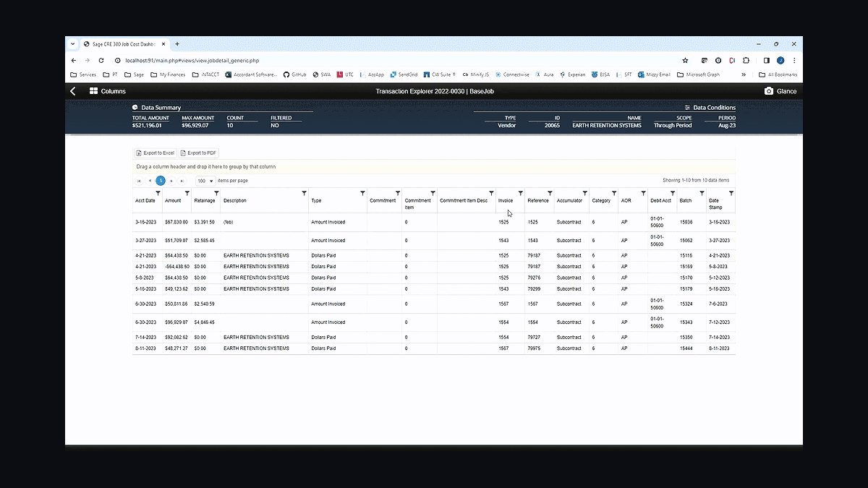Export grid to Excel
Screen dimensions: 868x488
point(156,153)
